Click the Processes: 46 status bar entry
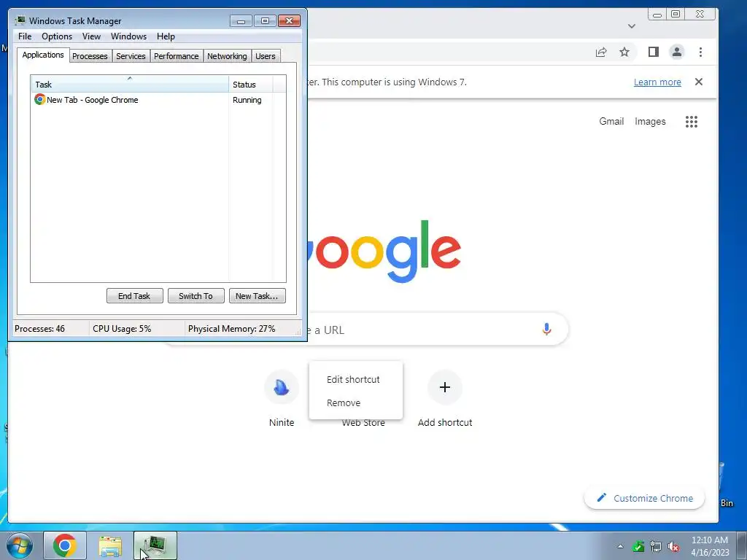Image resolution: width=747 pixels, height=560 pixels. point(39,329)
